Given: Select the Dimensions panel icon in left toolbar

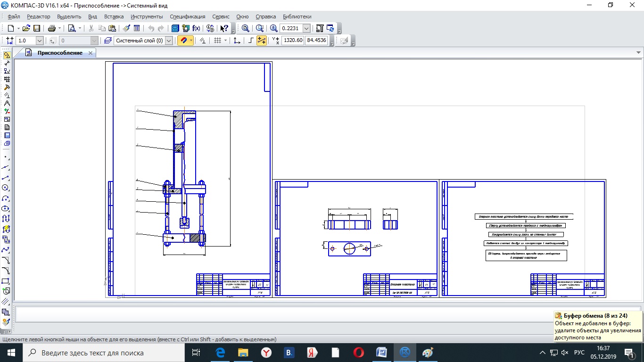Looking at the screenshot, I should tap(7, 63).
